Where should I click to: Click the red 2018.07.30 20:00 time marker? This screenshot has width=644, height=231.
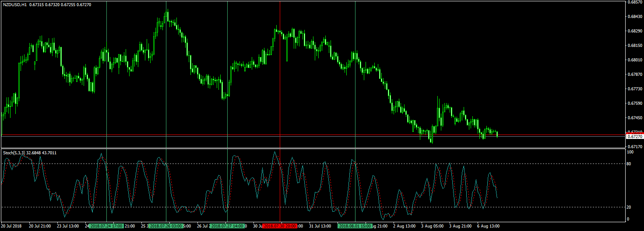tap(280, 226)
